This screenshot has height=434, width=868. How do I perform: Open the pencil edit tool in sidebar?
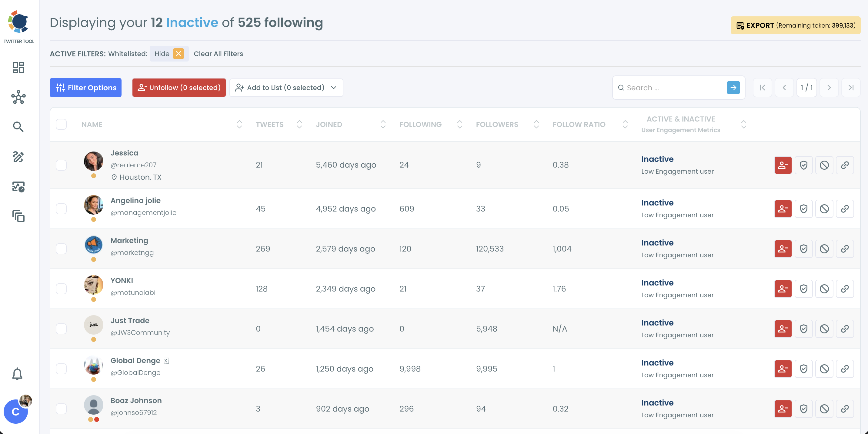[18, 157]
